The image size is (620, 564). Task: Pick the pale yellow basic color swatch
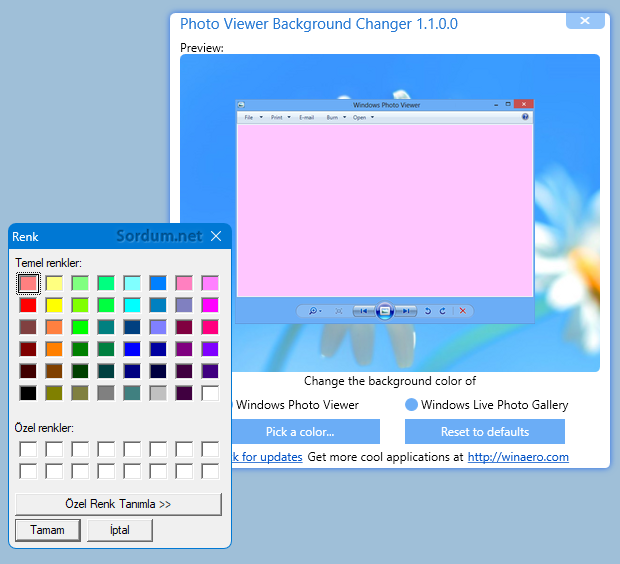tap(54, 283)
